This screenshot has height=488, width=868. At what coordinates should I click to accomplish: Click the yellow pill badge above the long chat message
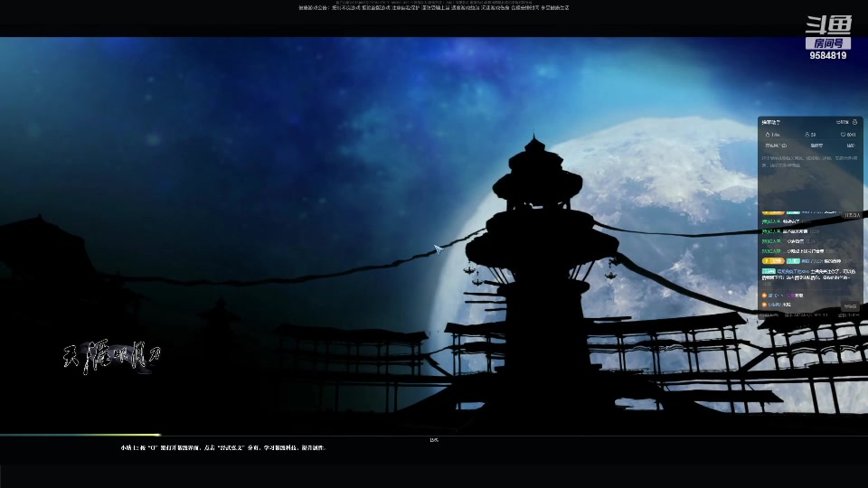pyautogui.click(x=773, y=261)
